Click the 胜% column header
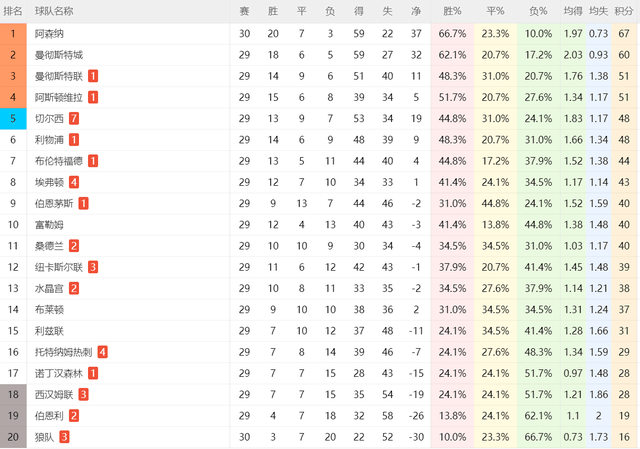The height and width of the screenshot is (449, 640). click(x=453, y=11)
